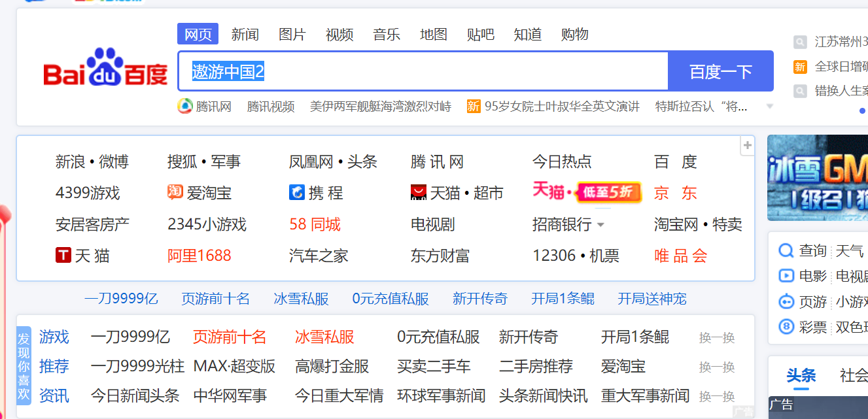Screen dimensions: 868x419
Task: Switch to the 视频 search tab
Action: coord(339,34)
